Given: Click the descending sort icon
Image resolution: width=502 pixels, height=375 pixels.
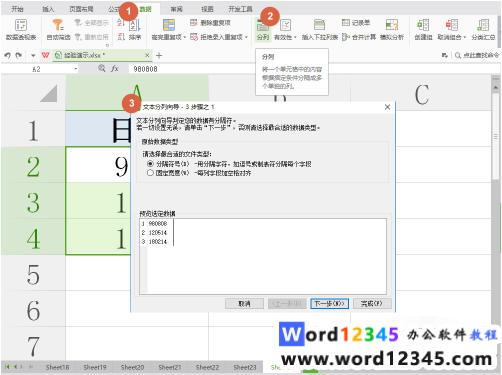Looking at the screenshot, I should coord(121,37).
